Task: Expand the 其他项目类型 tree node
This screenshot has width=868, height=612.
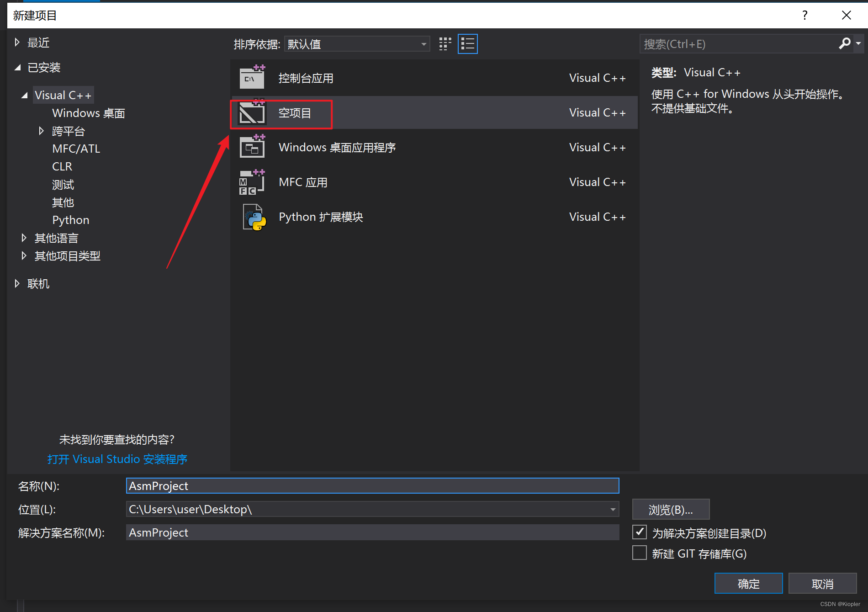Action: [x=24, y=255]
